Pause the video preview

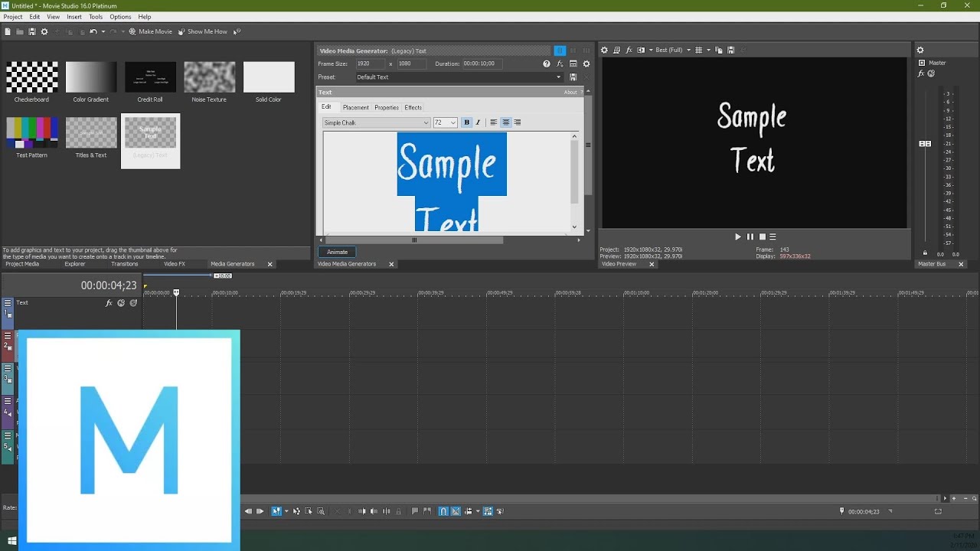[x=750, y=237]
